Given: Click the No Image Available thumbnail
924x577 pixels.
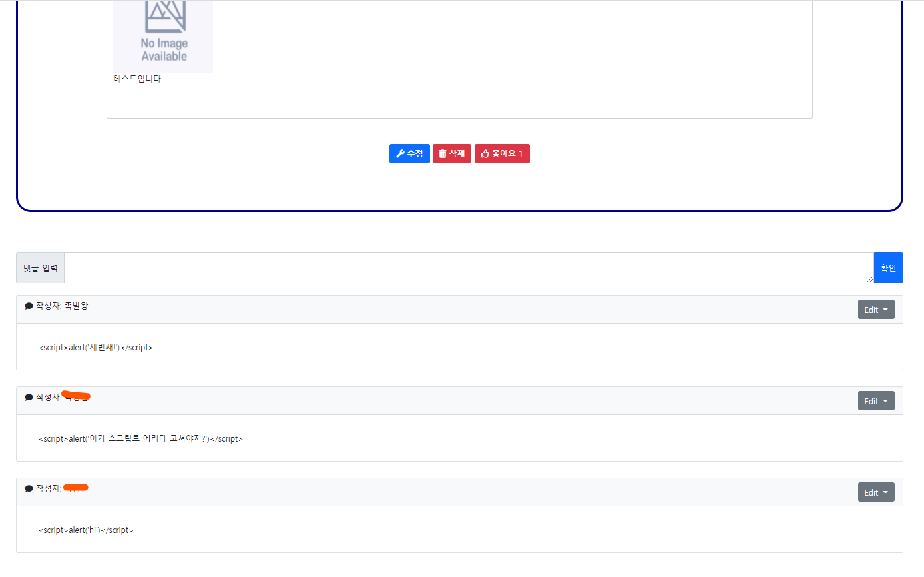Looking at the screenshot, I should [x=163, y=36].
